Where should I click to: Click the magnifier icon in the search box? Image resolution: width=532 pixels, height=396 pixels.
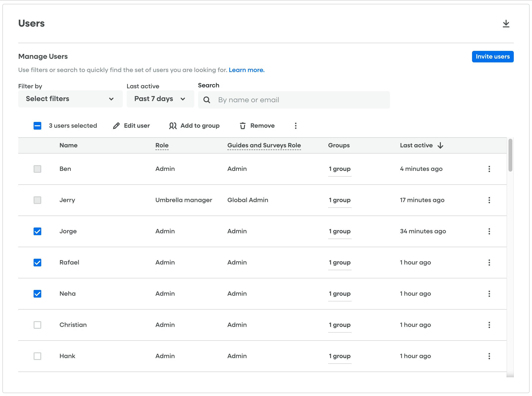click(x=207, y=100)
